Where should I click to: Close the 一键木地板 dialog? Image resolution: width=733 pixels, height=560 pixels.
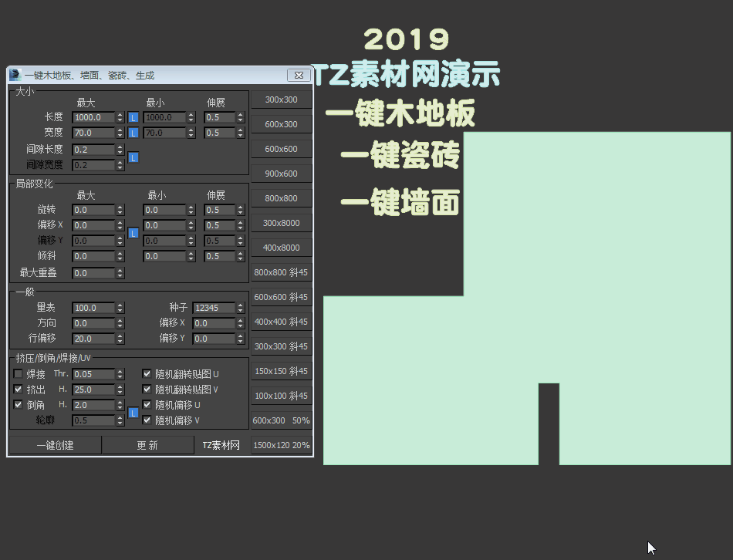pyautogui.click(x=299, y=75)
